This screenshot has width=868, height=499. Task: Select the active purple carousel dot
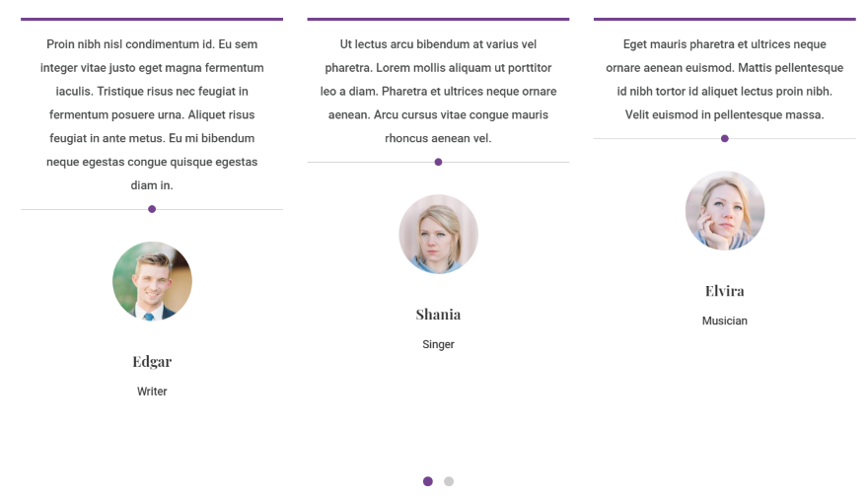click(x=428, y=481)
